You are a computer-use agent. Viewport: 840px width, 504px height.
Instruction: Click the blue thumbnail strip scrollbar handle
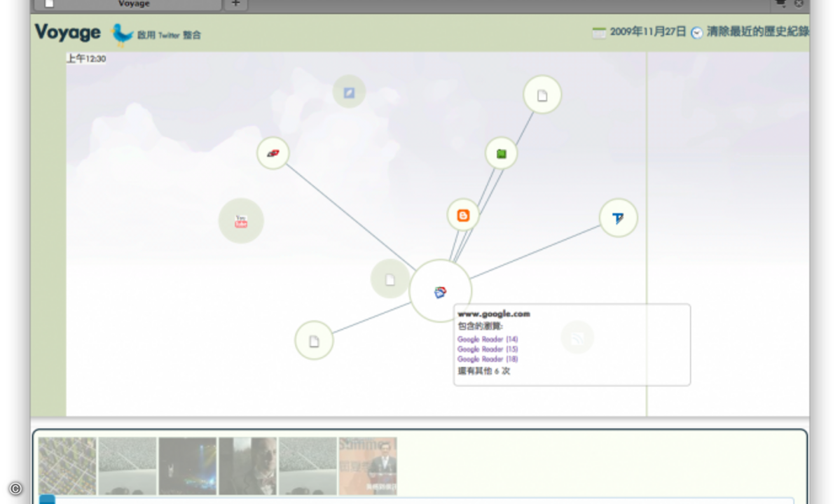47,500
